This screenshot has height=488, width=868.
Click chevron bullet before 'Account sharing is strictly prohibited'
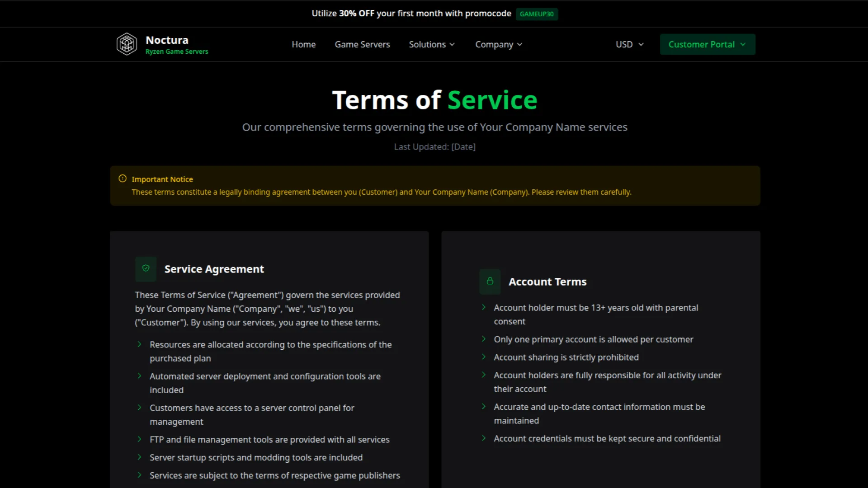click(x=483, y=357)
